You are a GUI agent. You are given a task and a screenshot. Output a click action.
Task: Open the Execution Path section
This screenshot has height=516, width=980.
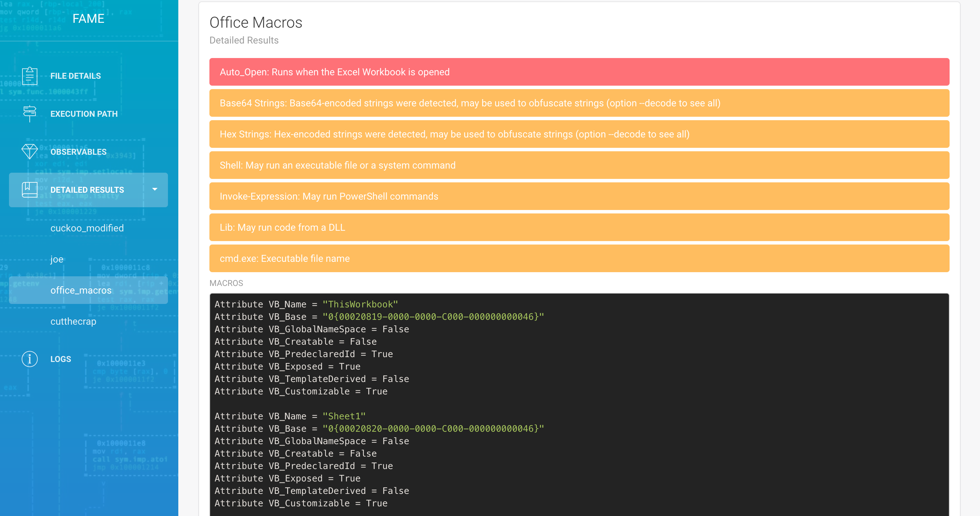(84, 114)
